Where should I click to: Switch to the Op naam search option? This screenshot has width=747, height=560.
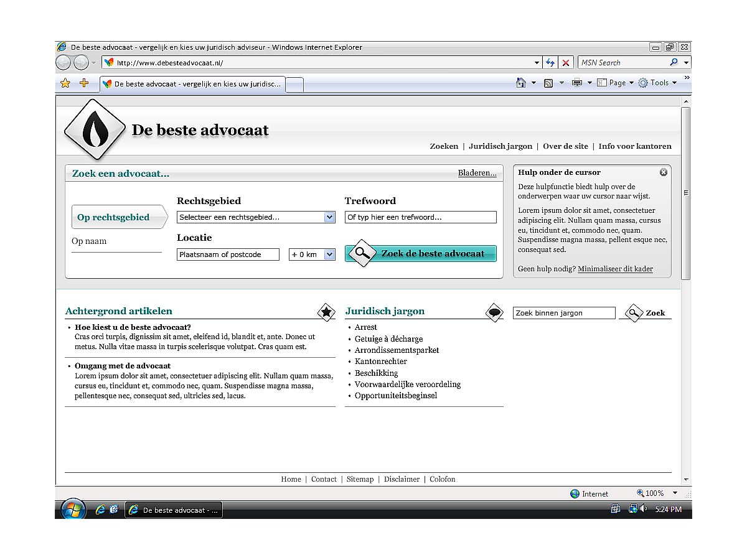tap(88, 241)
